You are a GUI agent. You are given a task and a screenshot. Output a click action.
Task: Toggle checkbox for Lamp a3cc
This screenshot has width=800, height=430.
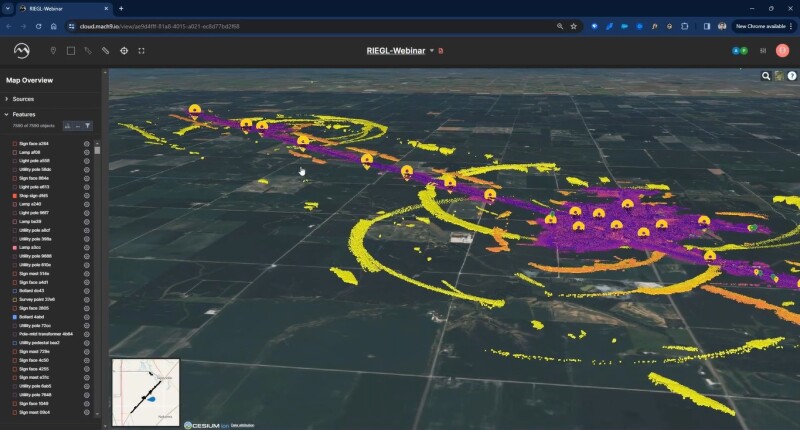(x=14, y=247)
